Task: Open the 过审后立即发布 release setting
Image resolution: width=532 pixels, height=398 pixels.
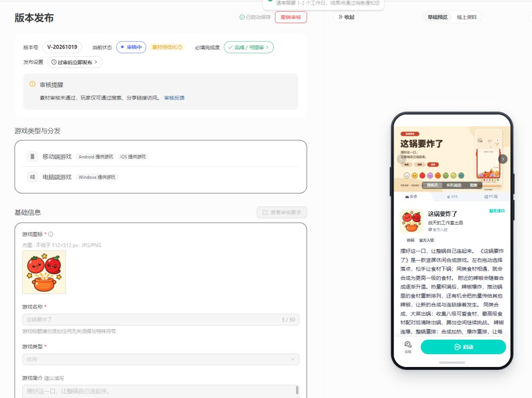Action: point(75,62)
